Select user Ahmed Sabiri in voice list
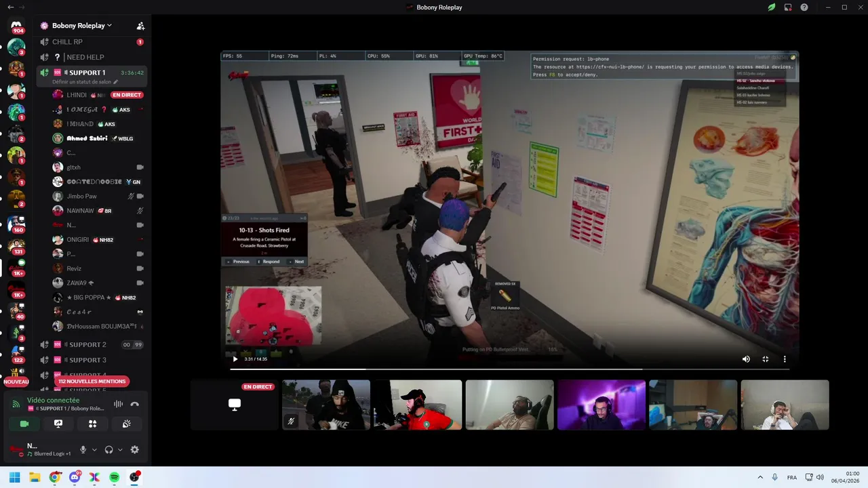The width and height of the screenshot is (868, 488). (x=98, y=138)
